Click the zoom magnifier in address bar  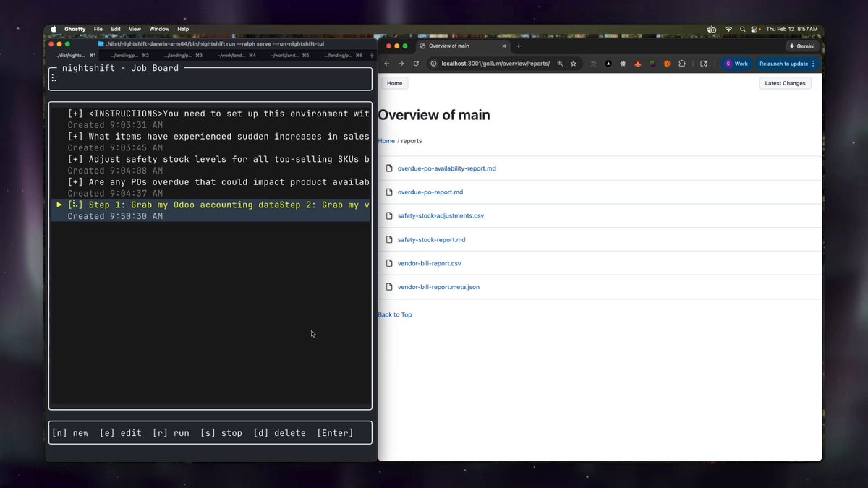(560, 64)
